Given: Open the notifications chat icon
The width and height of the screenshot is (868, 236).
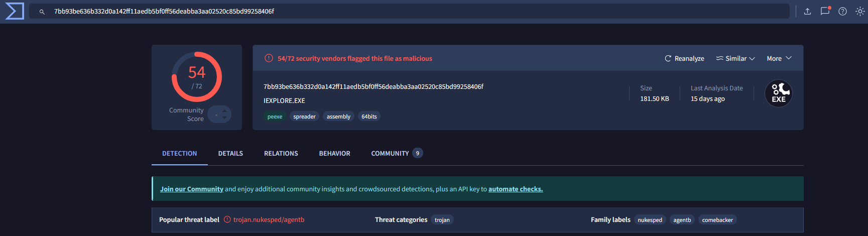Looking at the screenshot, I should pyautogui.click(x=825, y=11).
